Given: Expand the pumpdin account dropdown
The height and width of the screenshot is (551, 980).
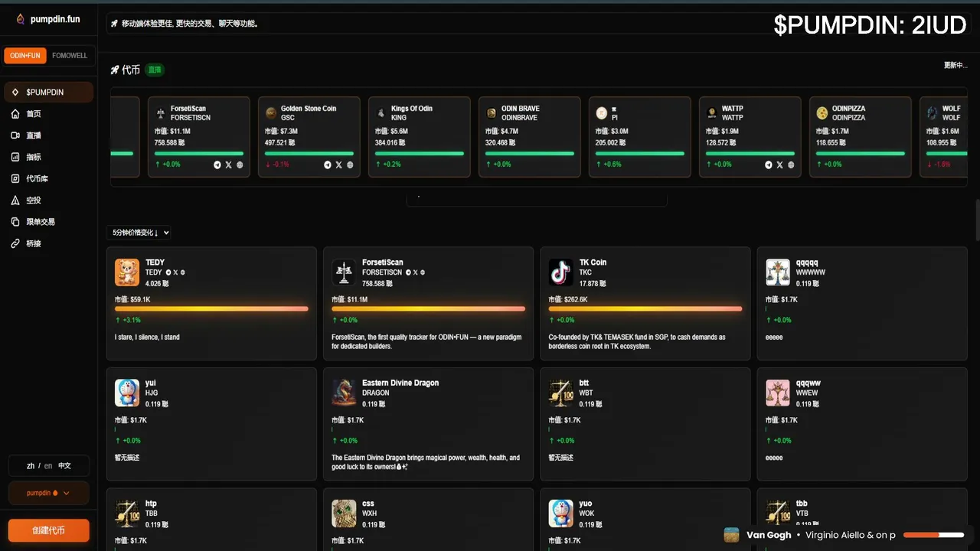Looking at the screenshot, I should click(x=48, y=493).
